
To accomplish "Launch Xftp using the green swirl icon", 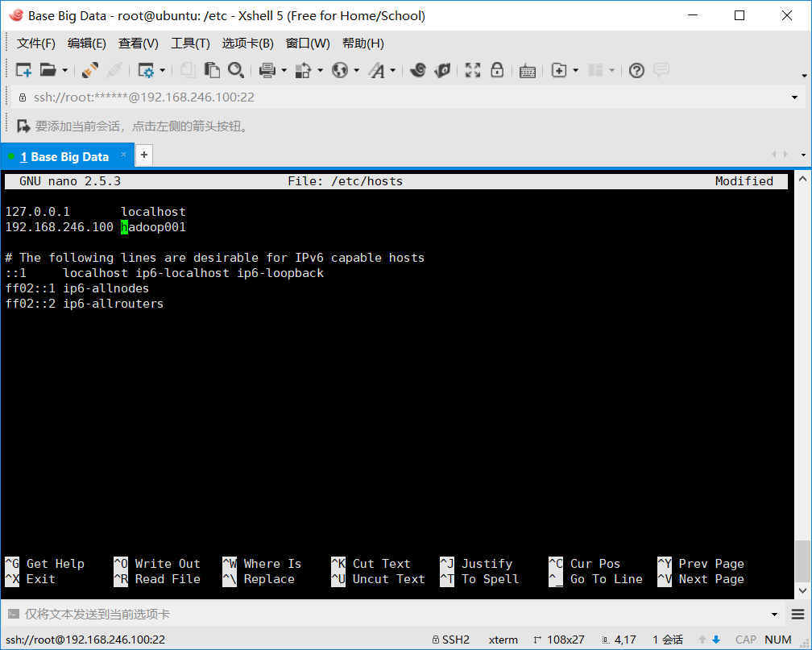I will [x=418, y=70].
